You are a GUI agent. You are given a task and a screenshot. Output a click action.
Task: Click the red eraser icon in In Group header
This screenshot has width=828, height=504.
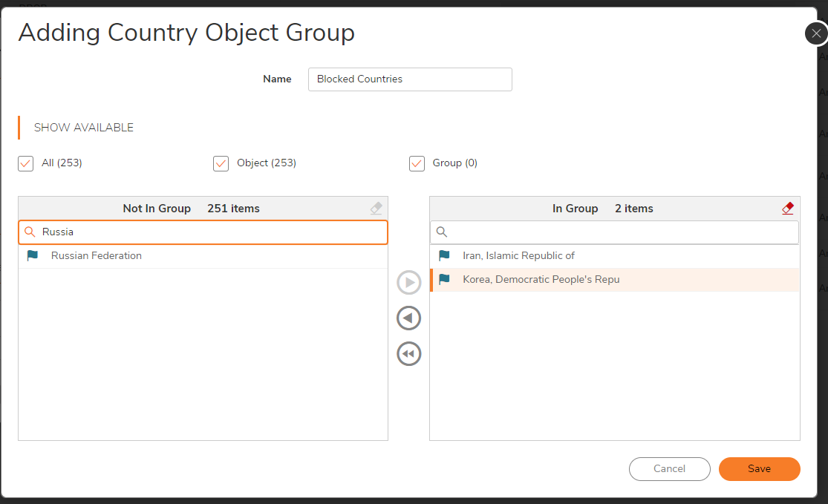788,209
